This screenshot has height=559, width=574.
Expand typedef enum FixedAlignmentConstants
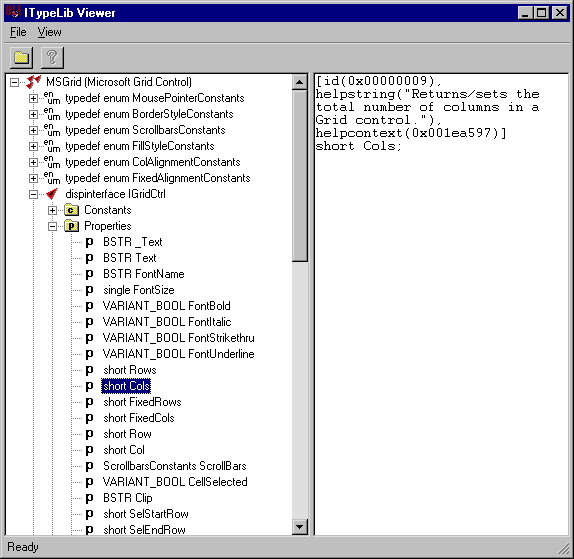33,178
